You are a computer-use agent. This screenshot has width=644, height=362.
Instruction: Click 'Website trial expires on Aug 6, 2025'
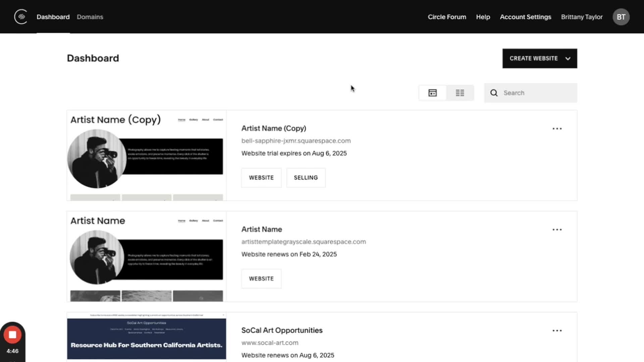pos(294,153)
